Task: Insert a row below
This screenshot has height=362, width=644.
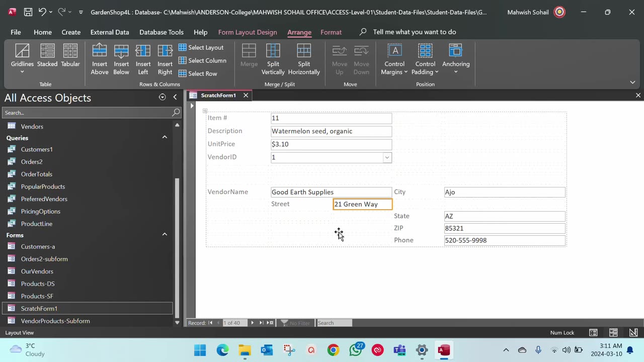Action: [x=121, y=59]
